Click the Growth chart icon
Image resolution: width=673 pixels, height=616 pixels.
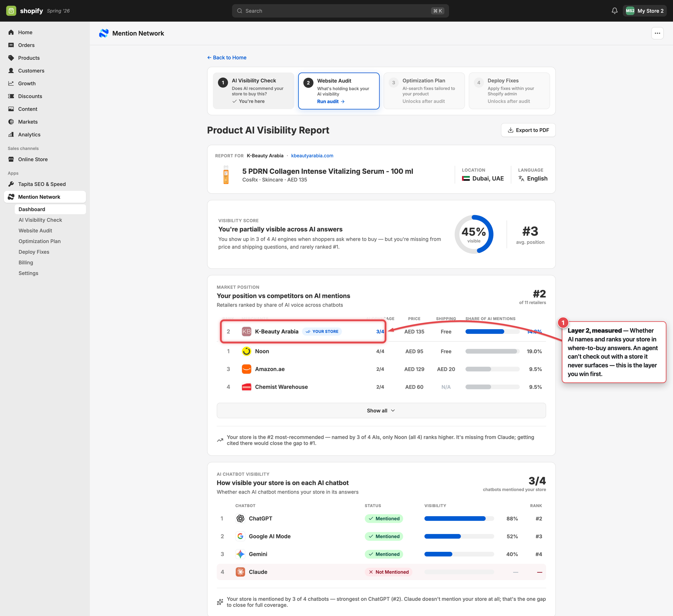click(11, 83)
